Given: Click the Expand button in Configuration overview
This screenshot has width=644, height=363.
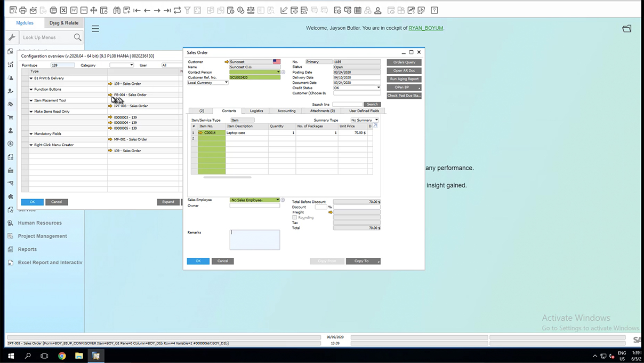Looking at the screenshot, I should point(168,202).
